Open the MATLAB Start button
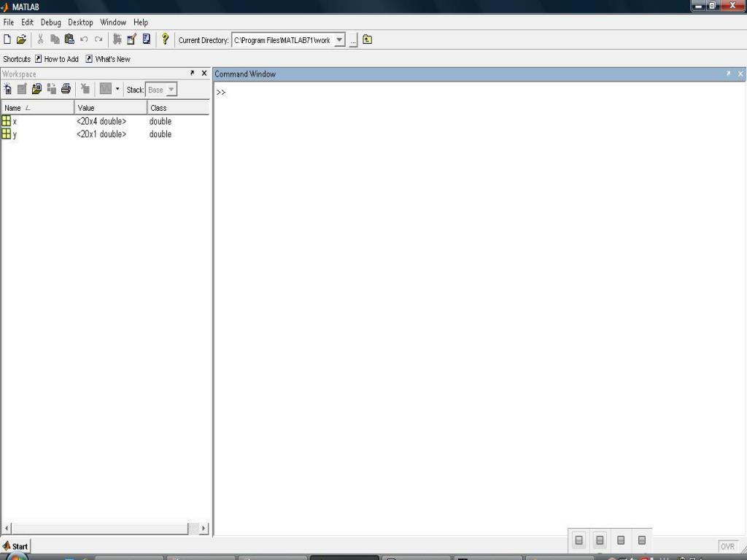Screen dimensions: 747x560 click(15, 546)
